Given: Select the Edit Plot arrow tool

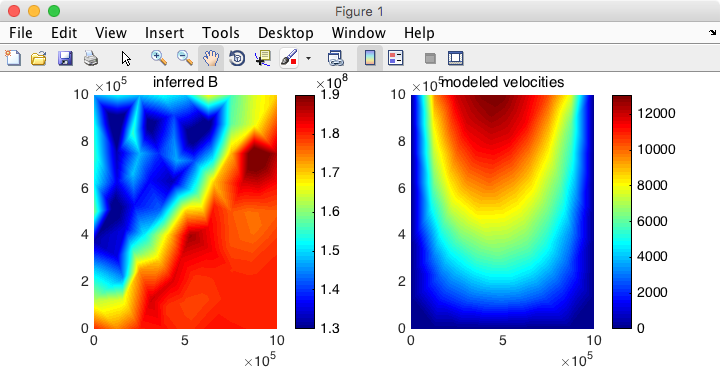Looking at the screenshot, I should [x=126, y=58].
